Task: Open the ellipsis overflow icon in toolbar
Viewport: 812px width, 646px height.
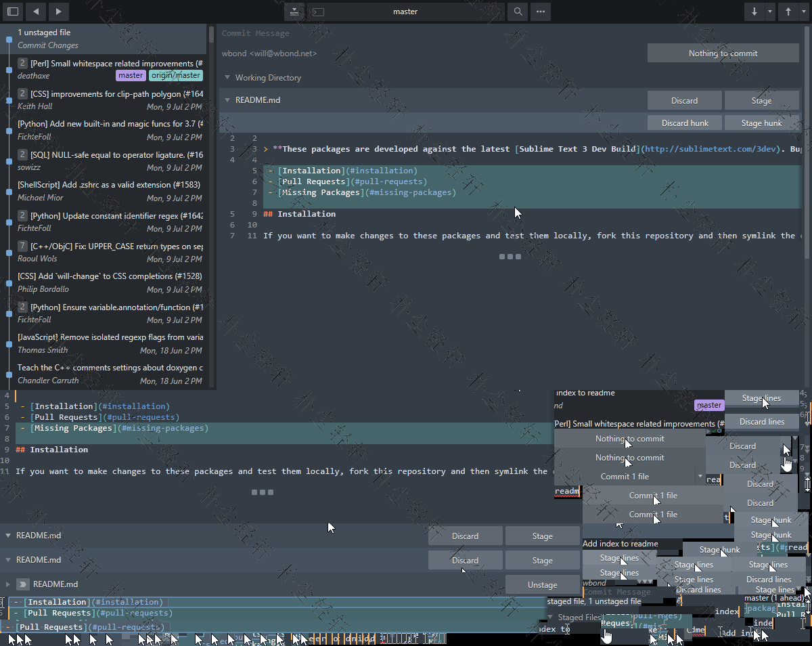Action: tap(540, 12)
